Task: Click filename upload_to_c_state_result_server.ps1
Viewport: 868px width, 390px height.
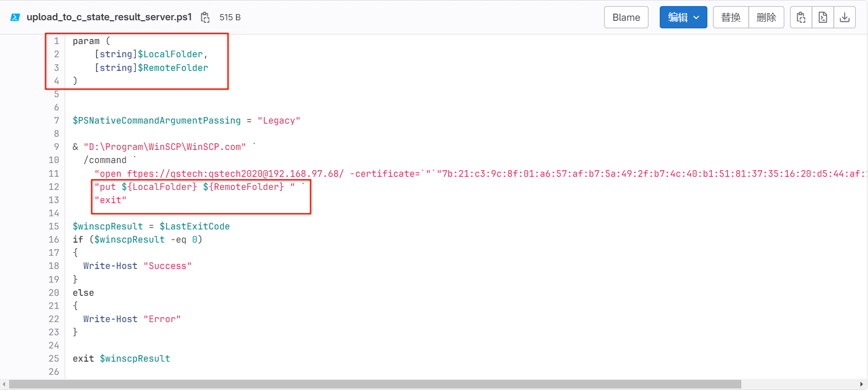Action: tap(109, 17)
